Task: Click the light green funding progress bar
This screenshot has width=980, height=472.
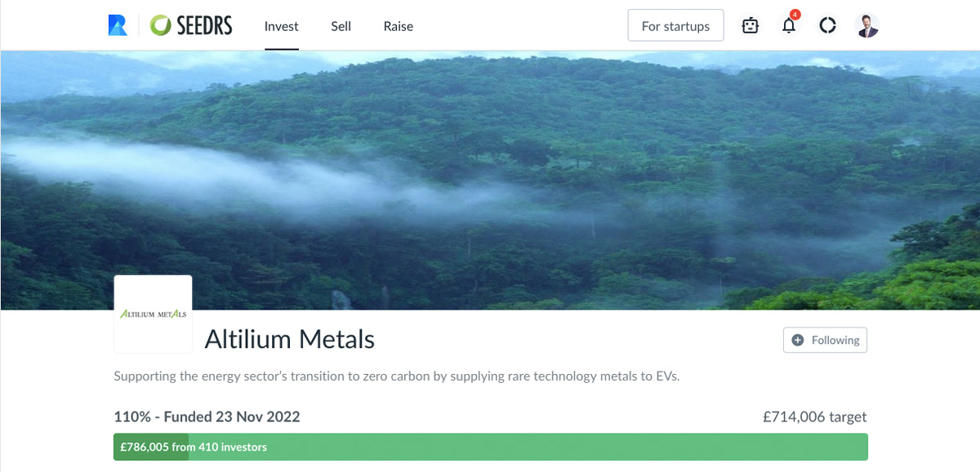Action: pyautogui.click(x=572, y=447)
